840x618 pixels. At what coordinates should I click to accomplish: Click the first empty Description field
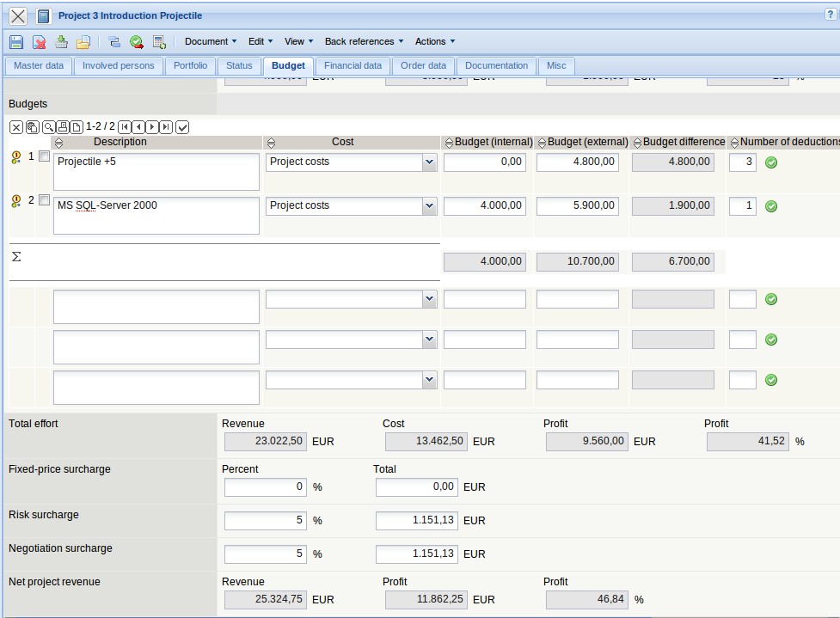coord(156,307)
